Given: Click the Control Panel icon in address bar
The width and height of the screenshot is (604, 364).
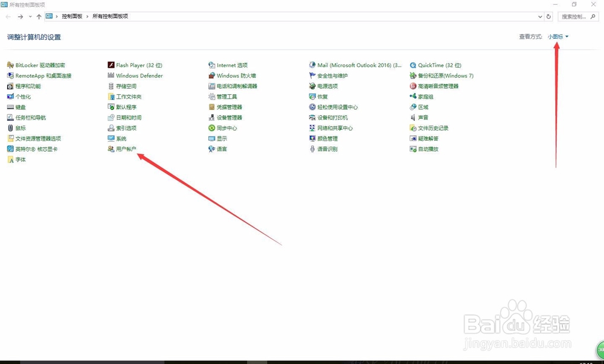Looking at the screenshot, I should (x=49, y=16).
